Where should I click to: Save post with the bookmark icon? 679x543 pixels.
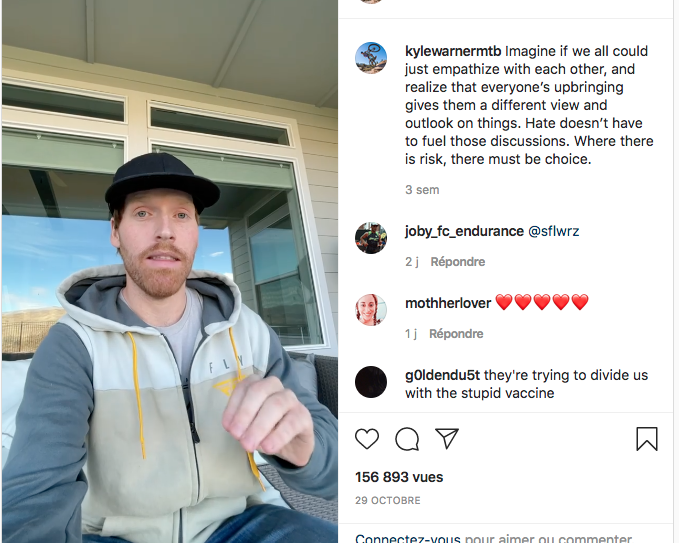pos(647,439)
